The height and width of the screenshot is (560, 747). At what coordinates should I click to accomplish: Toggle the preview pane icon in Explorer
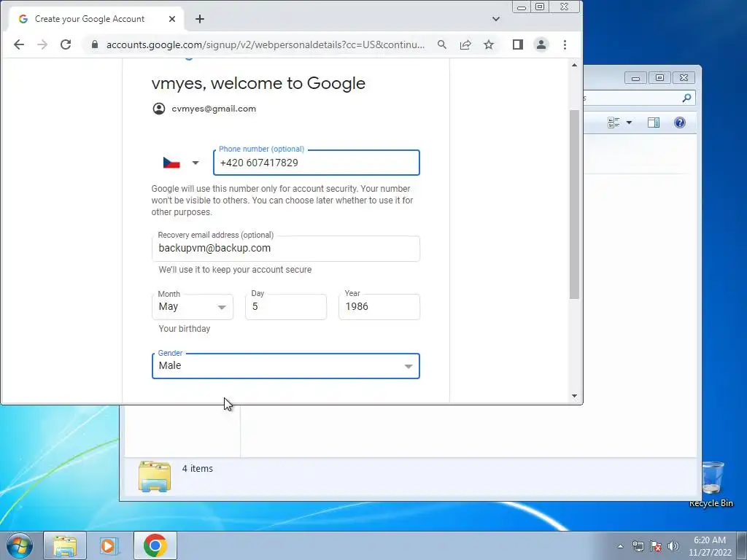coord(654,122)
